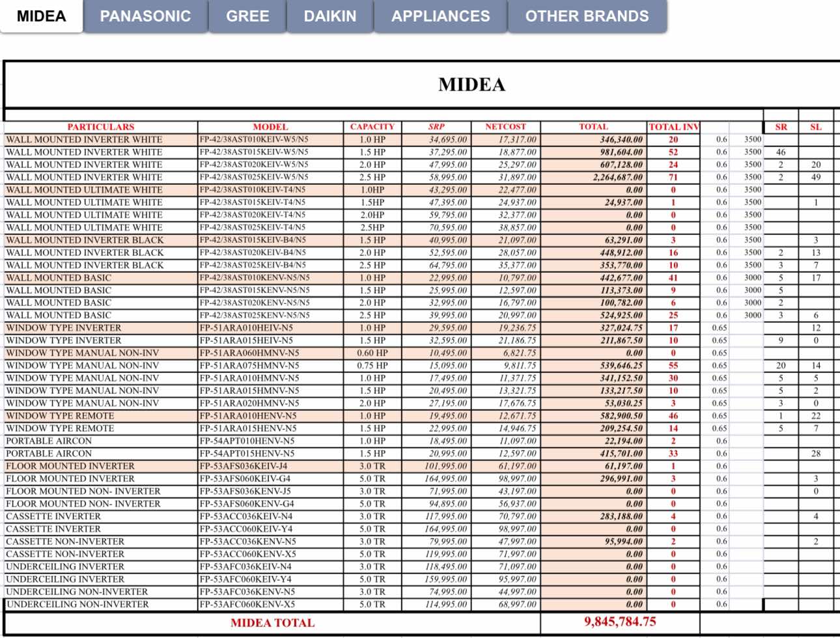This screenshot has width=840, height=638.
Task: Select the SL column header
Action: [816, 127]
